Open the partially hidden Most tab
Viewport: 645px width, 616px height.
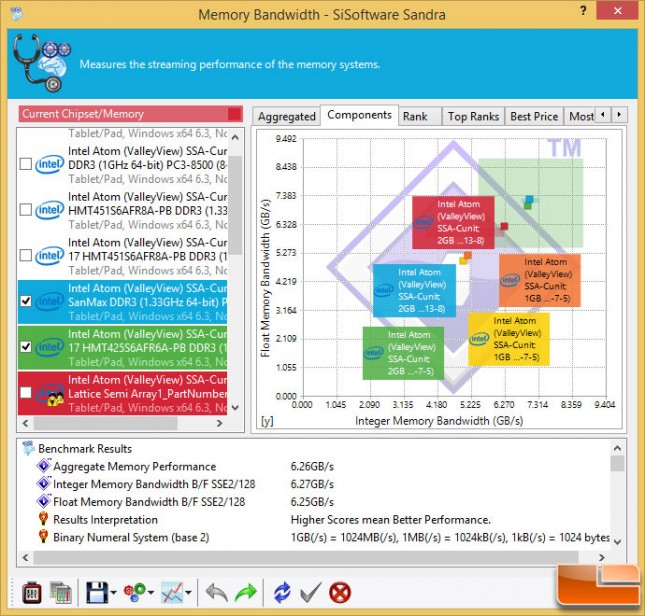(x=580, y=117)
